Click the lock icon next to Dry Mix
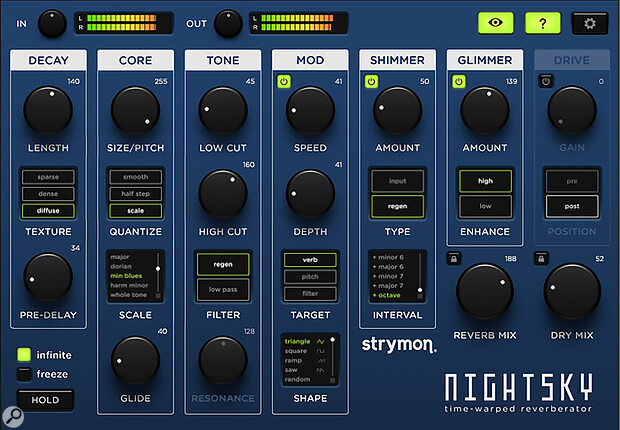The image size is (620, 430). 541,259
